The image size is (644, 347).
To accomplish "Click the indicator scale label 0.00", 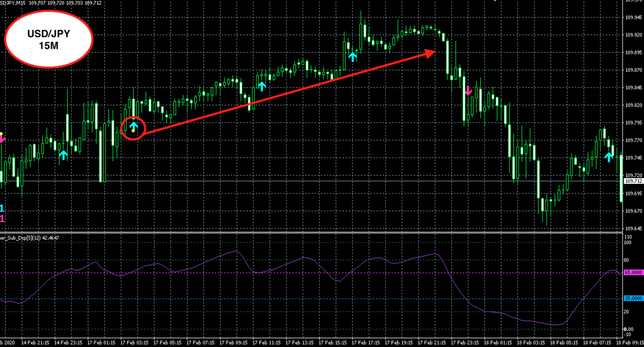I will [630, 328].
